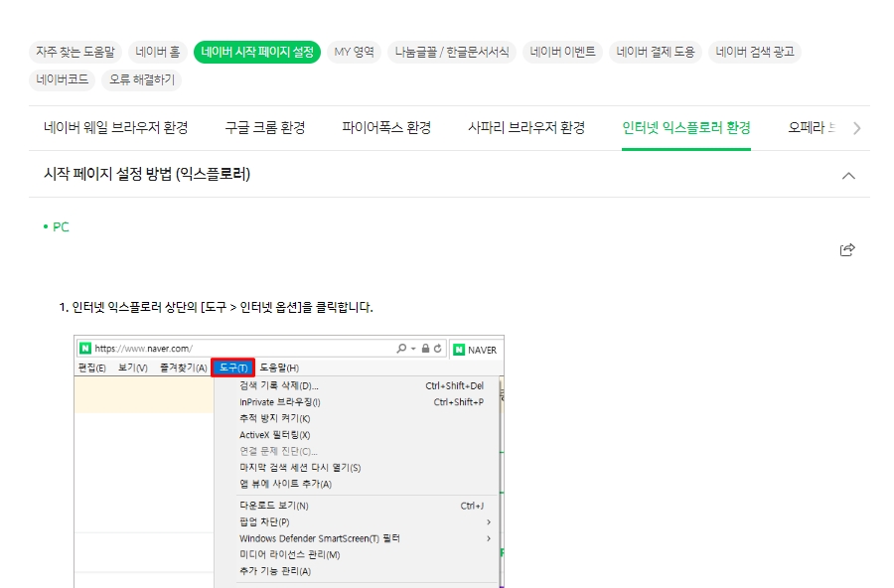The height and width of the screenshot is (588, 894).
Task: Go to the 오류 해결하기 category
Action: (142, 79)
